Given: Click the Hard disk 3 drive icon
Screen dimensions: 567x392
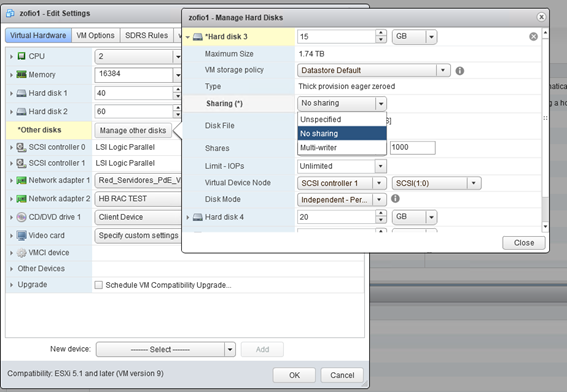Looking at the screenshot, I should 197,37.
